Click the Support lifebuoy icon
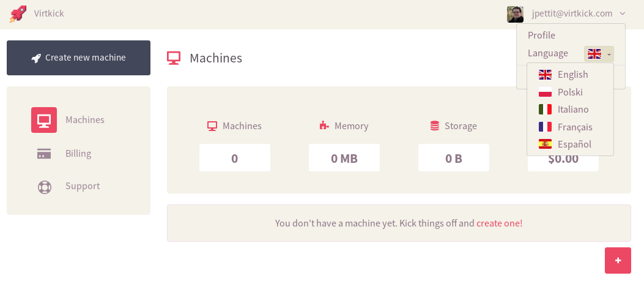 point(45,187)
